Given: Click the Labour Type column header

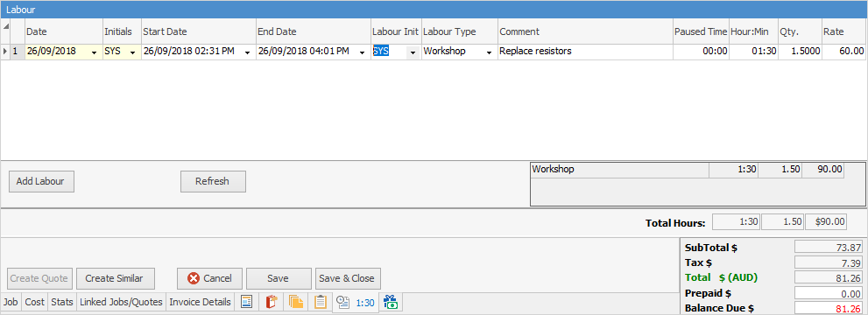Looking at the screenshot, I should pos(460,32).
